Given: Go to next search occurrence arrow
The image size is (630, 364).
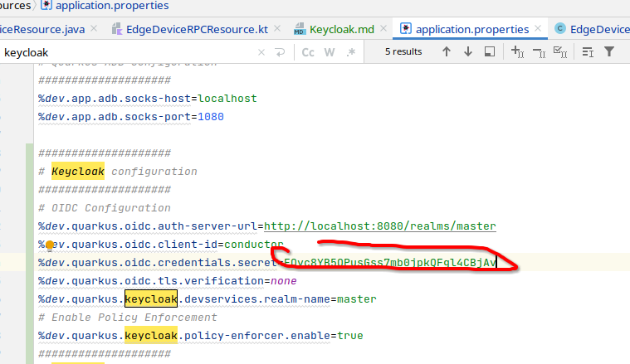Looking at the screenshot, I should pyautogui.click(x=468, y=51).
